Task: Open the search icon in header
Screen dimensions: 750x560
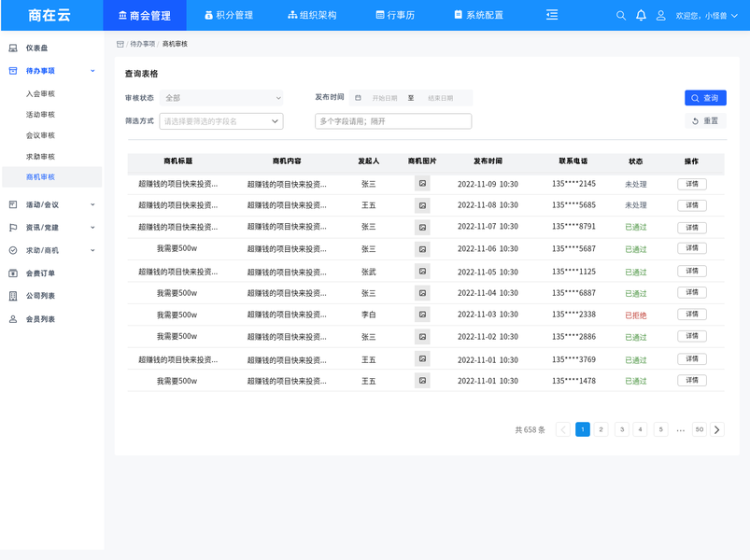Action: click(621, 16)
